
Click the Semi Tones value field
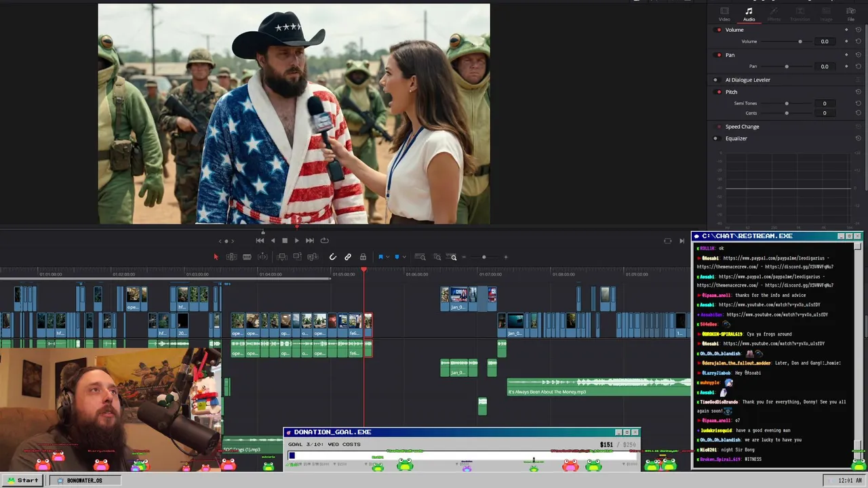tap(825, 104)
